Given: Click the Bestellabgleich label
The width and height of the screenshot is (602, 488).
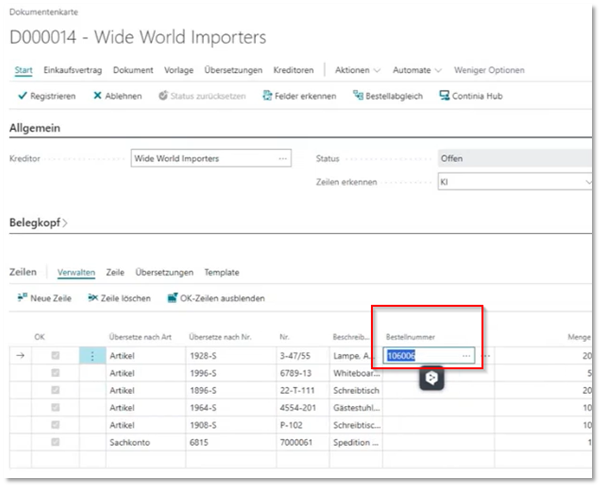Looking at the screenshot, I should (394, 96).
